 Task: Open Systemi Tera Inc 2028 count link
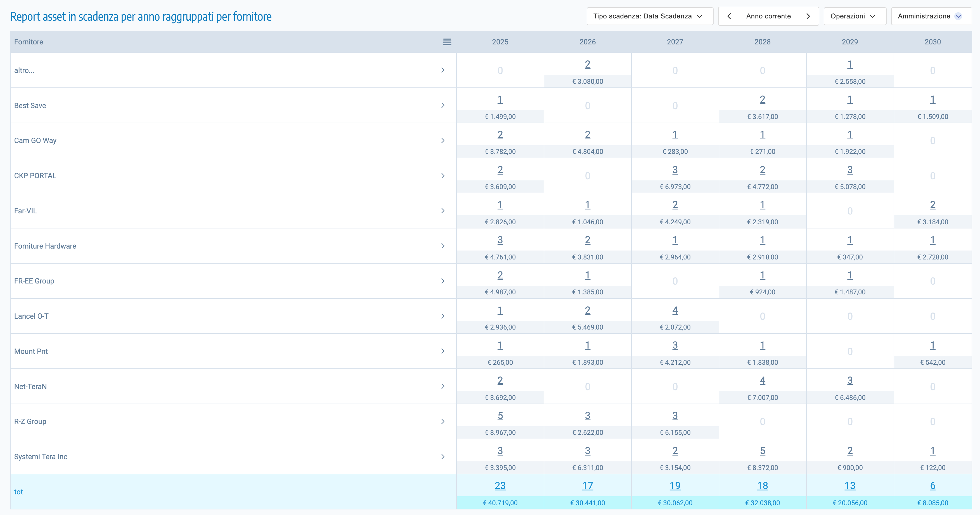762,451
